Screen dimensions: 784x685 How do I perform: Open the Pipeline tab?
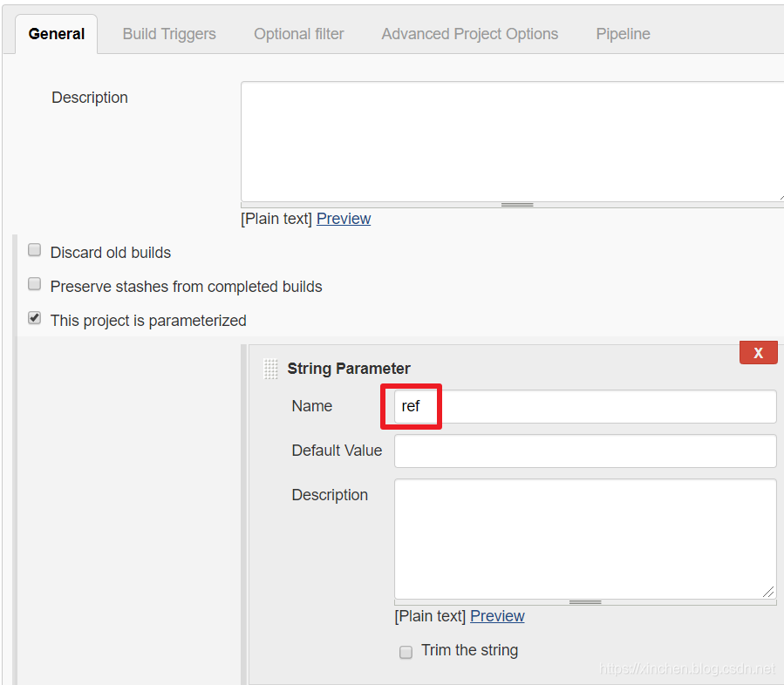point(623,34)
